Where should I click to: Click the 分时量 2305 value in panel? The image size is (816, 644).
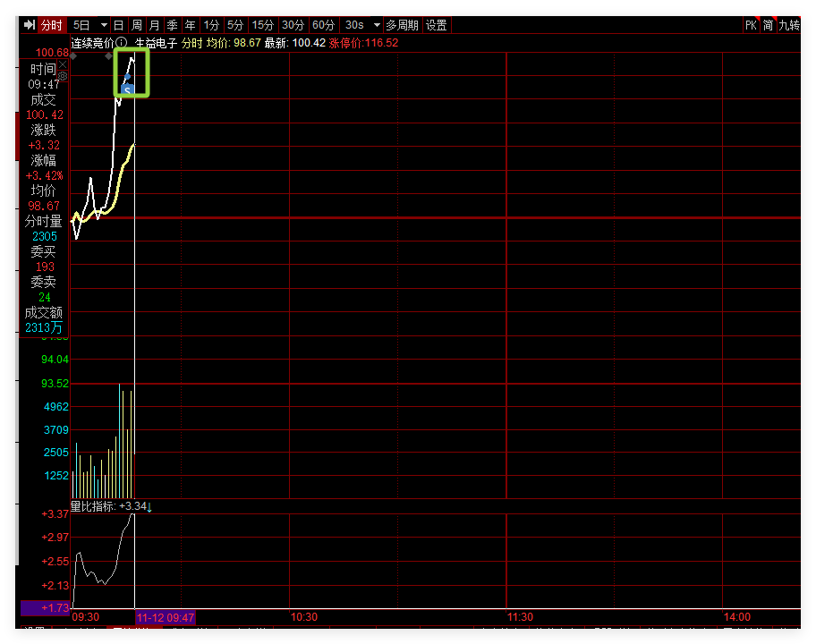pyautogui.click(x=44, y=236)
